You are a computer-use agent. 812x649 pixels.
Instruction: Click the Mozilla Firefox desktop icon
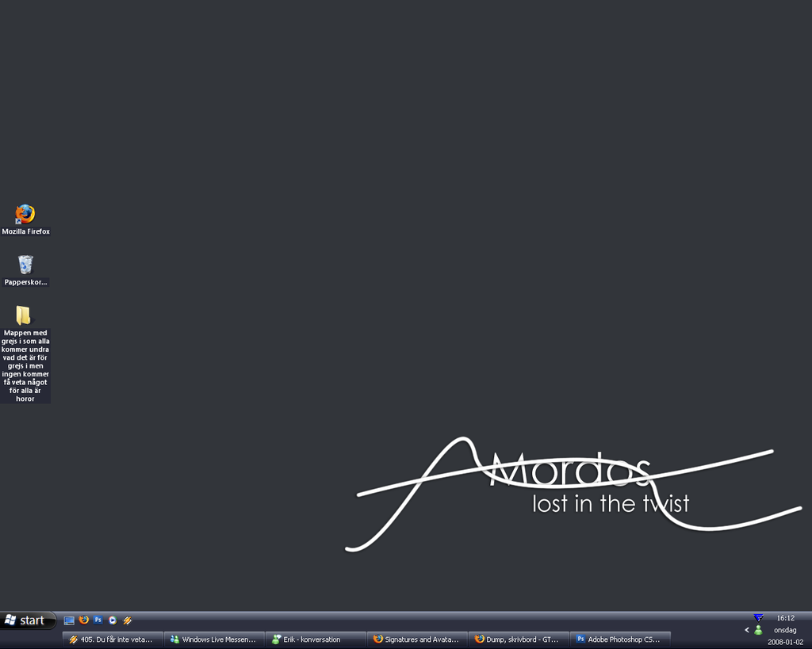pyautogui.click(x=25, y=215)
